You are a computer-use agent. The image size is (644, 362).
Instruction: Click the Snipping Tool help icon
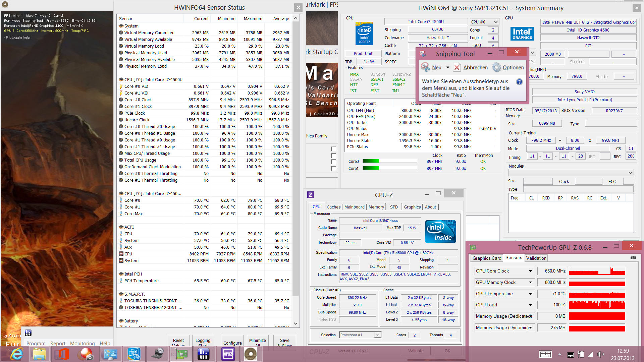(x=519, y=82)
